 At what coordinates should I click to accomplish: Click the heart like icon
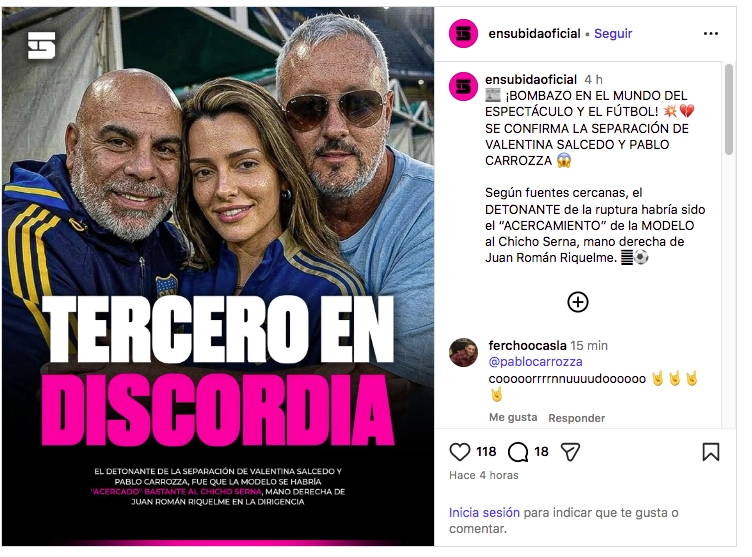coord(459,452)
